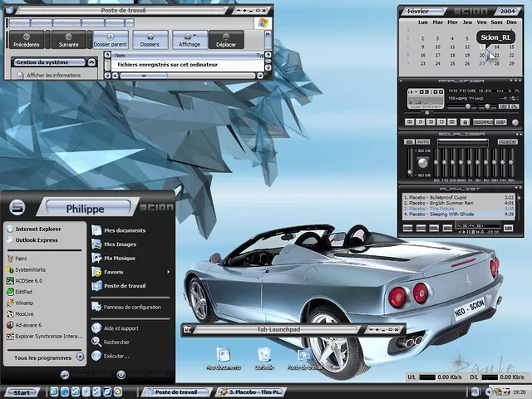Click the Précédente back button

[x=27, y=39]
